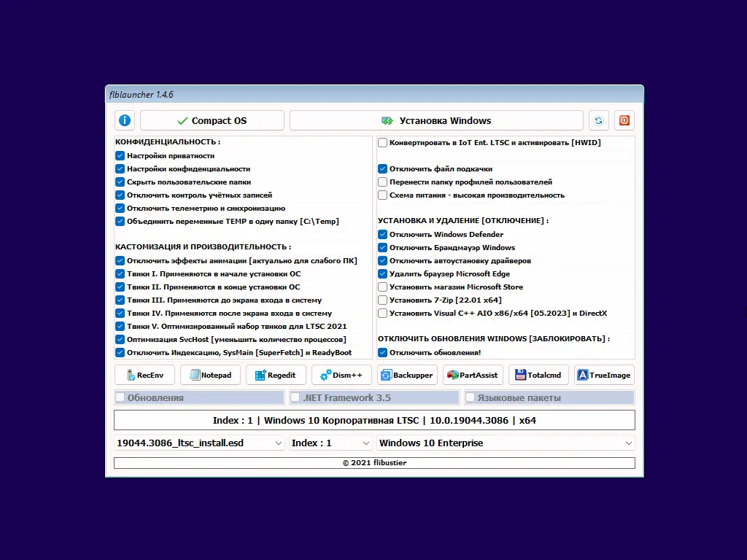This screenshot has height=560, width=747.
Task: Expand the Index : 1 dropdown
Action: pos(330,442)
